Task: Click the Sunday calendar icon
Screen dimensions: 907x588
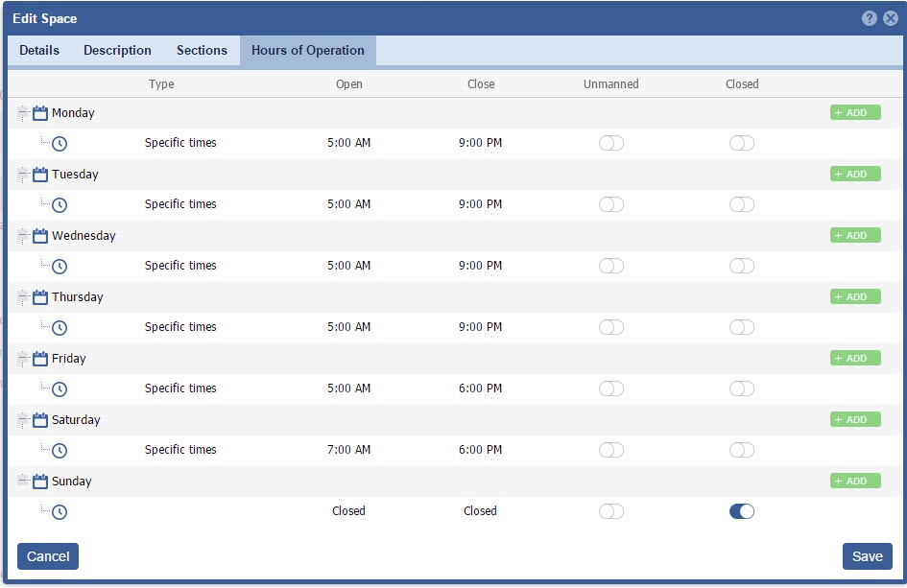Action: (40, 482)
